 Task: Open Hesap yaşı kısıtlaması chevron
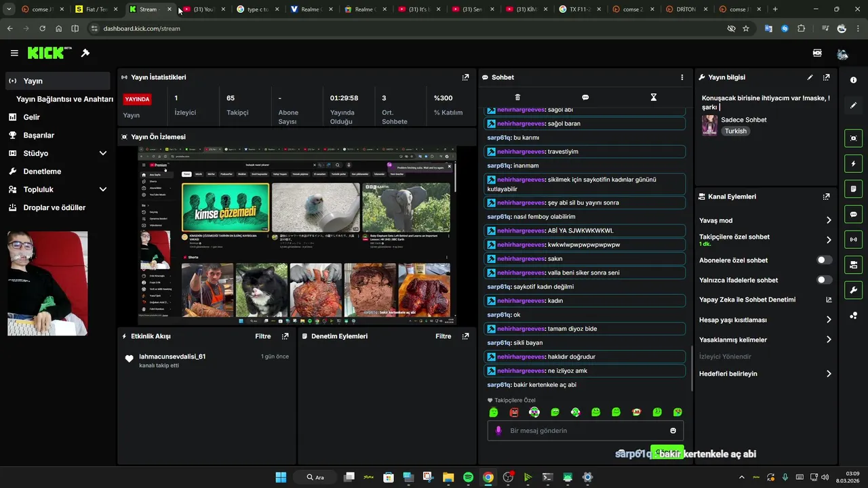click(x=829, y=320)
